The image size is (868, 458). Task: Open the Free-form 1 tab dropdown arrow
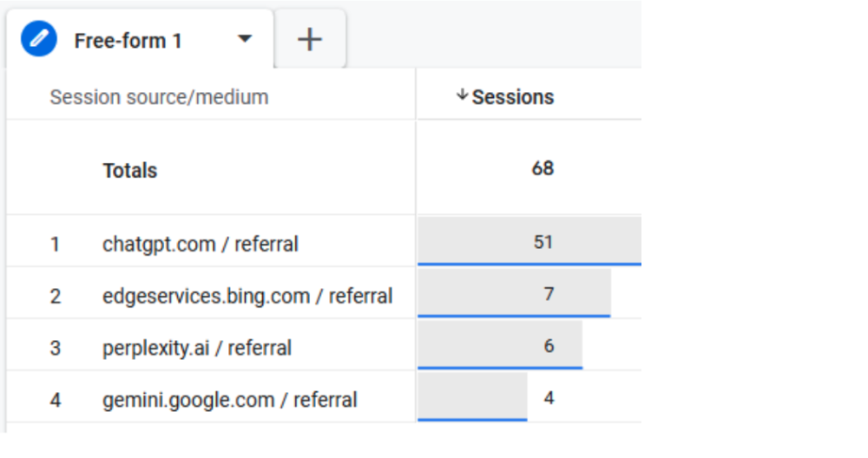coord(245,39)
